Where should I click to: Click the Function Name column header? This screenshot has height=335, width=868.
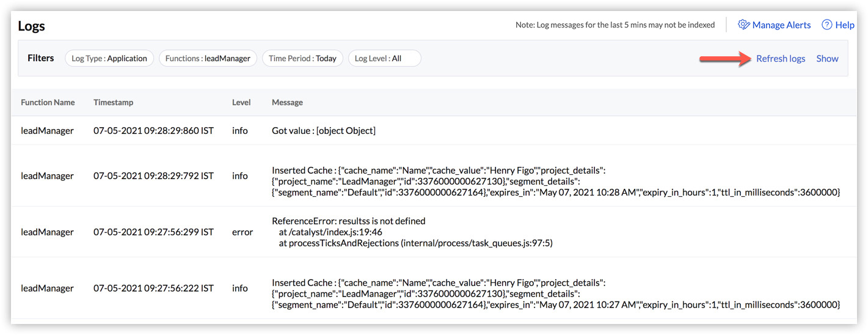48,103
